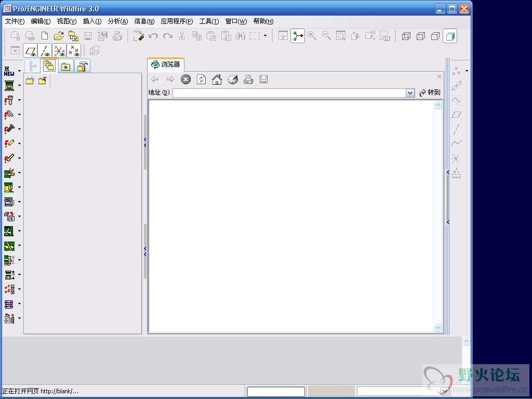Switch to the Model Tree navigator tab
The width and height of the screenshot is (532, 399).
click(x=33, y=66)
